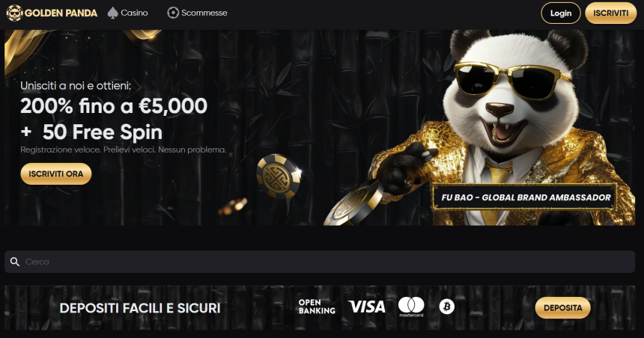The image size is (644, 338).
Task: Click the Login button
Action: (x=561, y=13)
